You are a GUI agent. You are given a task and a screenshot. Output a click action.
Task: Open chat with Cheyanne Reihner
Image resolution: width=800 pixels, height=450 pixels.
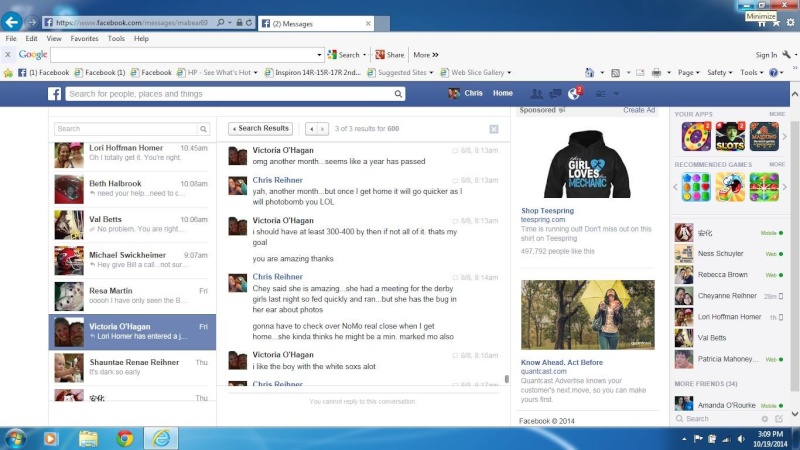730,296
